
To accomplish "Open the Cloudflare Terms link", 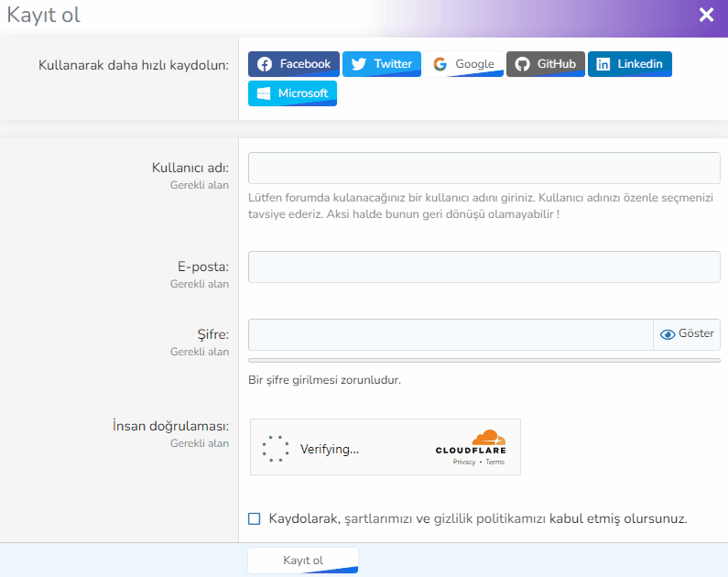I will (494, 463).
